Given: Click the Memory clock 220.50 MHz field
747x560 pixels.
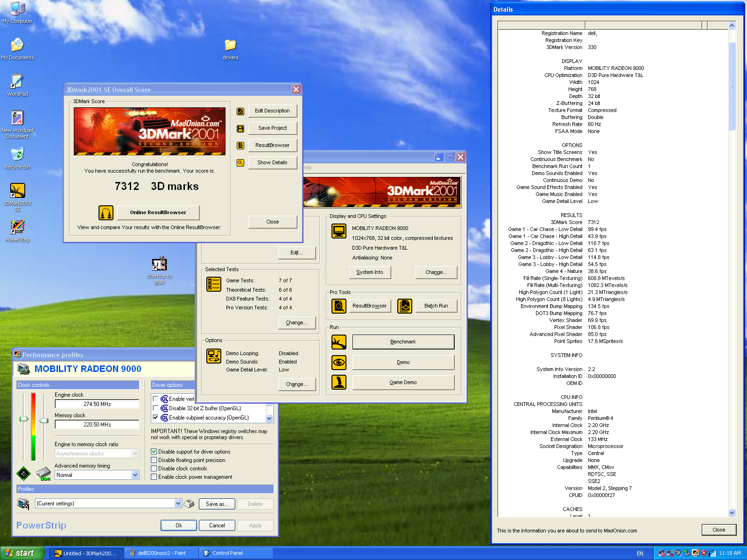Looking at the screenshot, I should (x=97, y=425).
